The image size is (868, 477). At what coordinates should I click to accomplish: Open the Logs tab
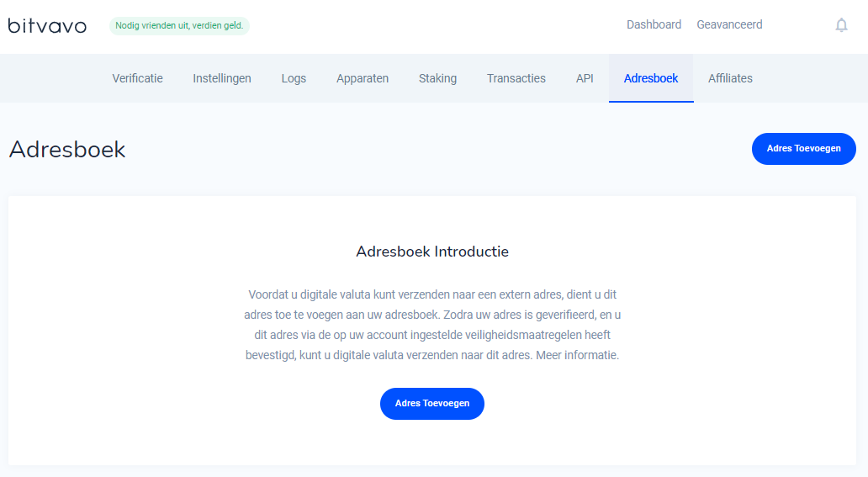pyautogui.click(x=294, y=78)
